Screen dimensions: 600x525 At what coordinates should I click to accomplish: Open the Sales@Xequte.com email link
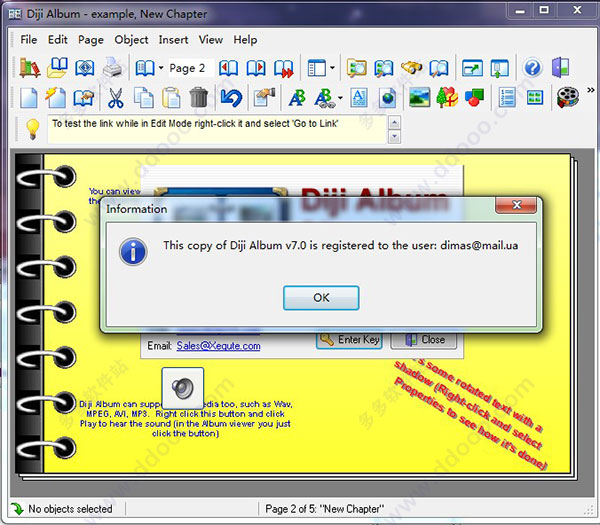[x=218, y=346]
